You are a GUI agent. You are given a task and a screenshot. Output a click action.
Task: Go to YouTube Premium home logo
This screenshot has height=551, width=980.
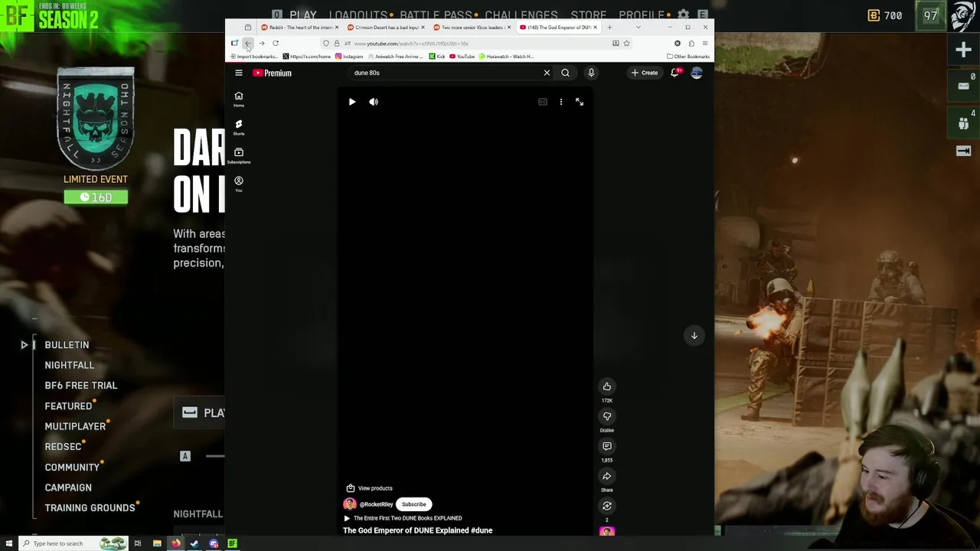273,73
